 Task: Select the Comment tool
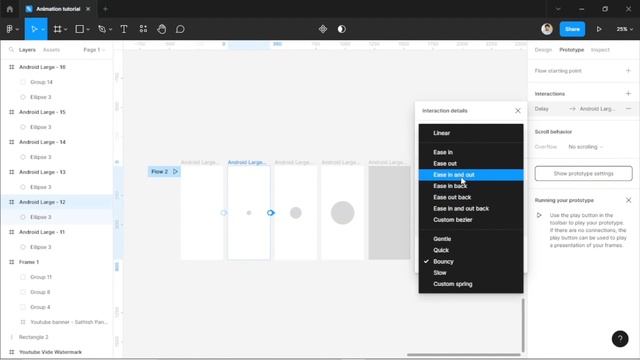(180, 29)
